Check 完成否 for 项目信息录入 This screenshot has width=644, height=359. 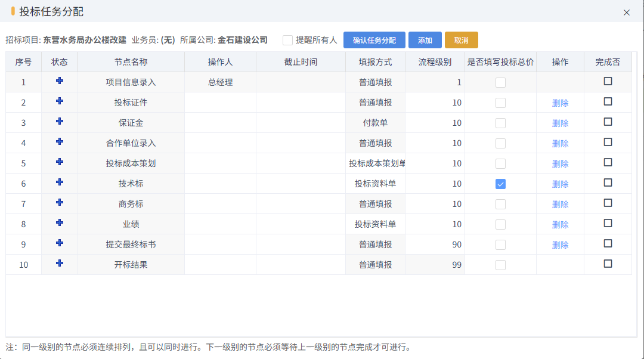608,82
